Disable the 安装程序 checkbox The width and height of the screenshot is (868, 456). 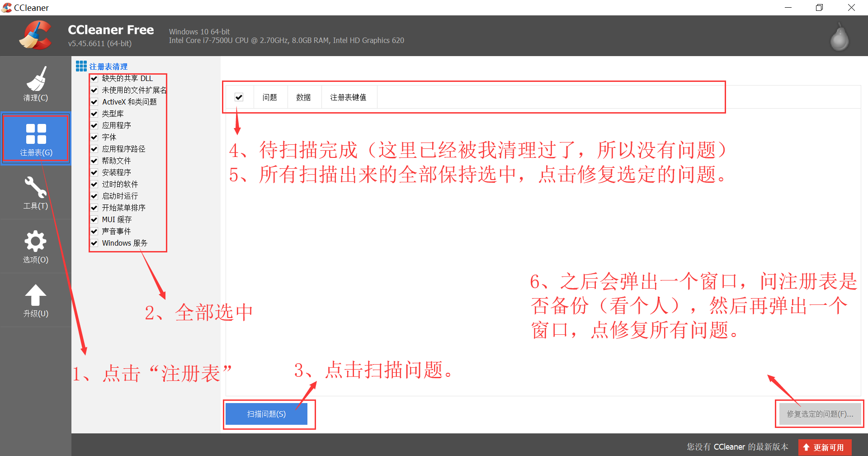tap(94, 172)
